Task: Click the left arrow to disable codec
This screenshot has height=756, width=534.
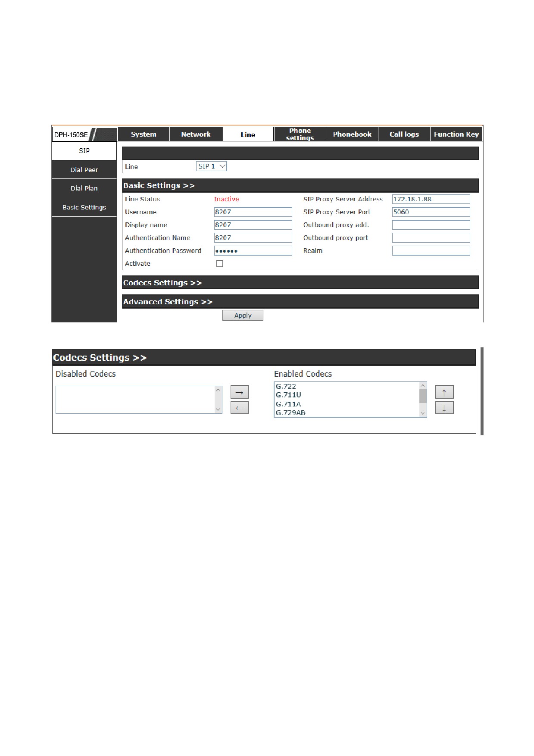Action: point(239,407)
